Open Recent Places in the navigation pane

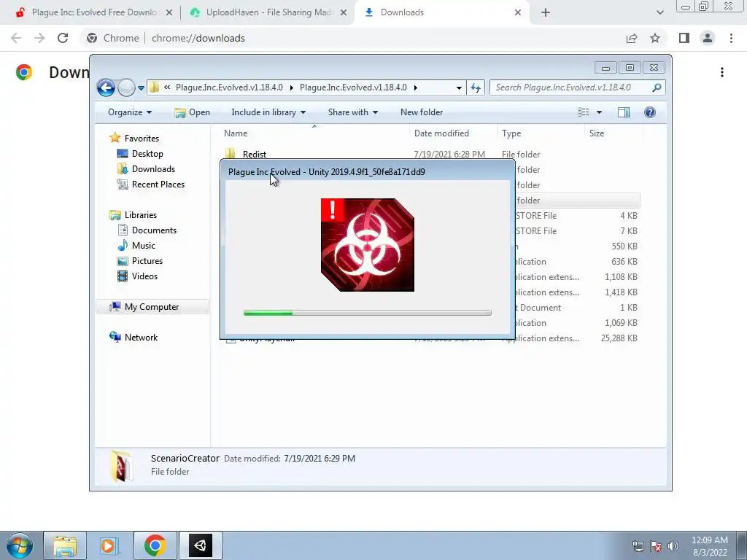click(158, 184)
